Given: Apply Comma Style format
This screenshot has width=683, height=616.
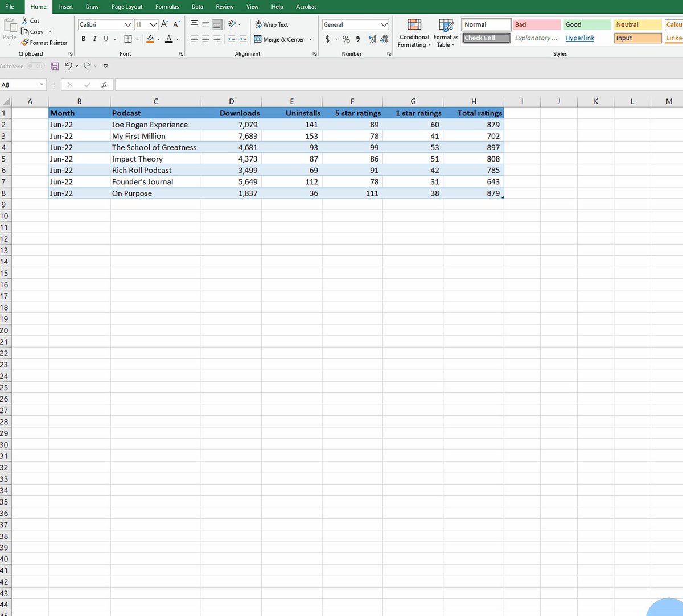Looking at the screenshot, I should 357,39.
